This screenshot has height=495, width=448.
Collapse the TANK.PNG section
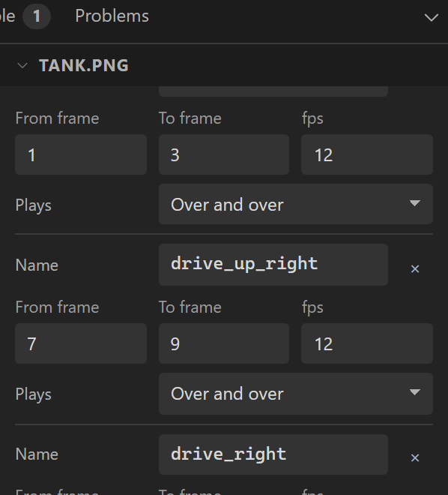pyautogui.click(x=22, y=66)
